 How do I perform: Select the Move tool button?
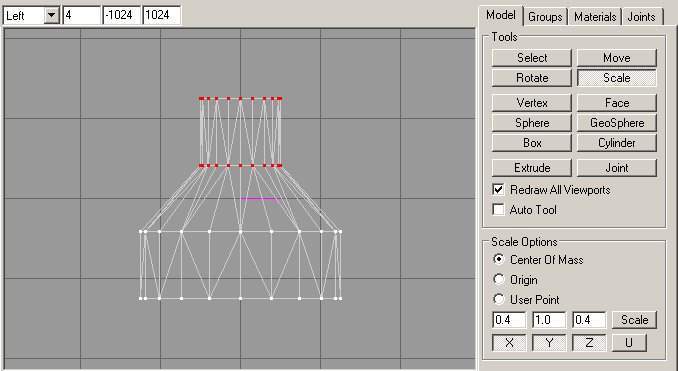click(x=617, y=58)
